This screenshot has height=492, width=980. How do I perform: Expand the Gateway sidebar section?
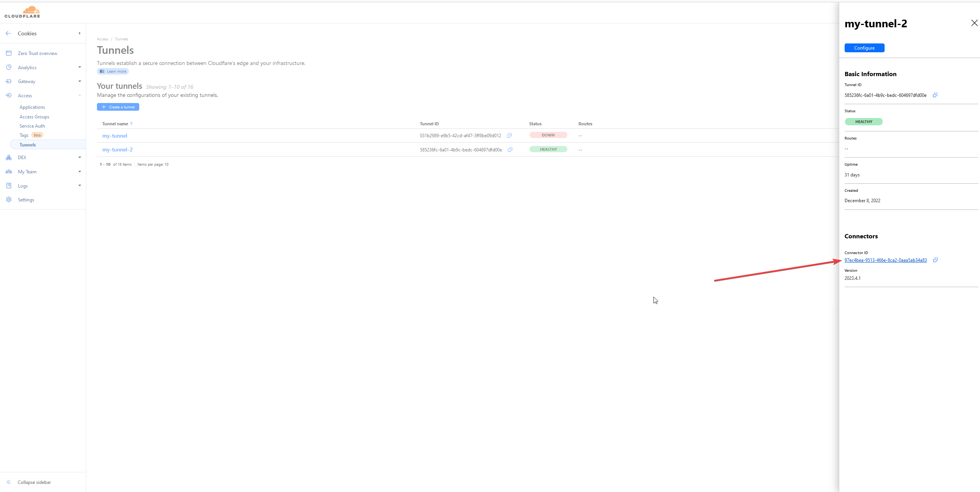80,81
